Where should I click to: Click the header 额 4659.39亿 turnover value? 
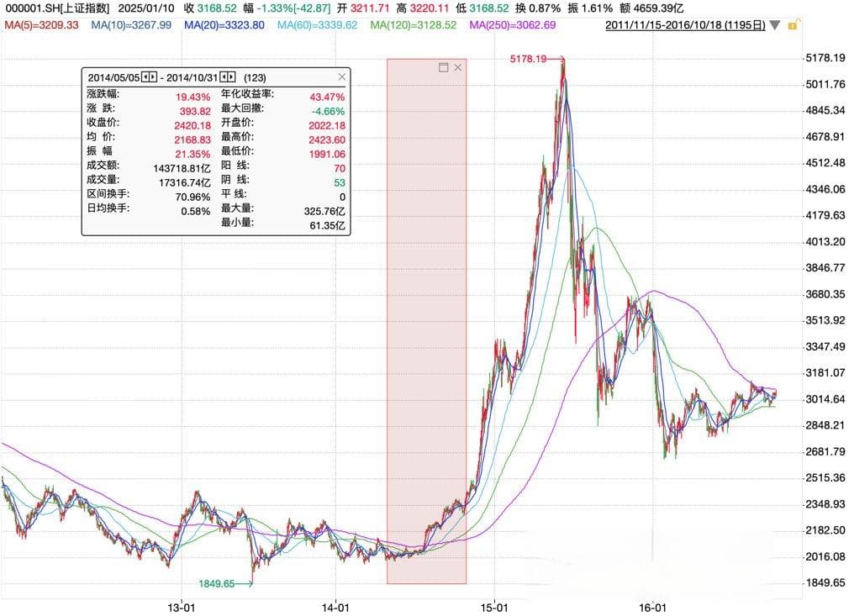[x=651, y=8]
